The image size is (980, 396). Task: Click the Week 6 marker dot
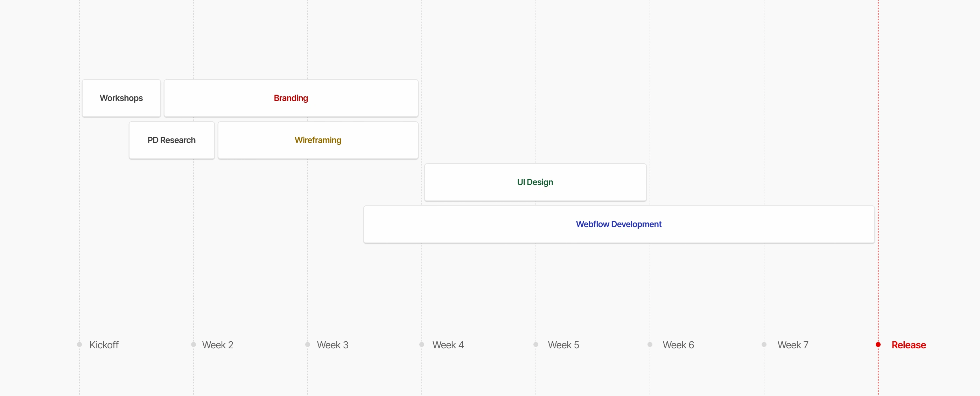coord(650,344)
